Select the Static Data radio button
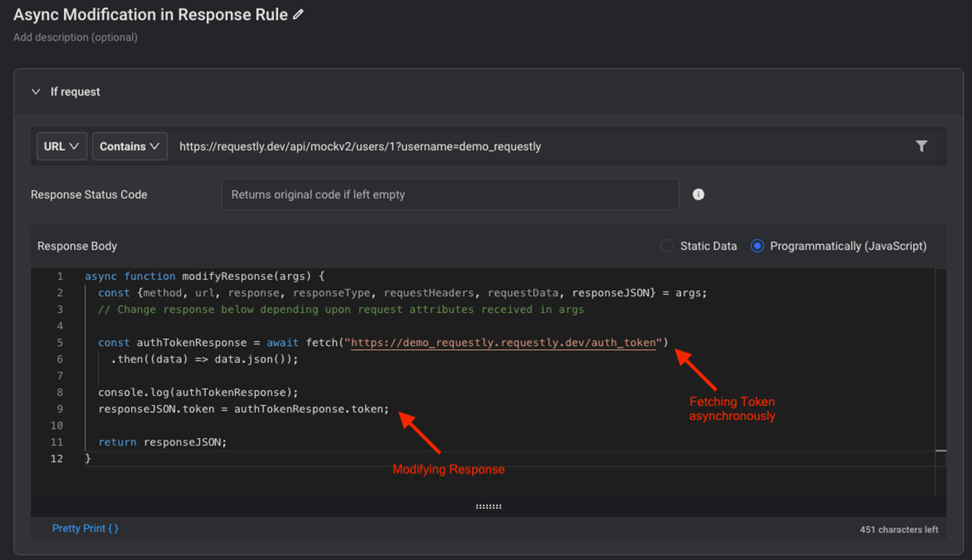 (666, 246)
